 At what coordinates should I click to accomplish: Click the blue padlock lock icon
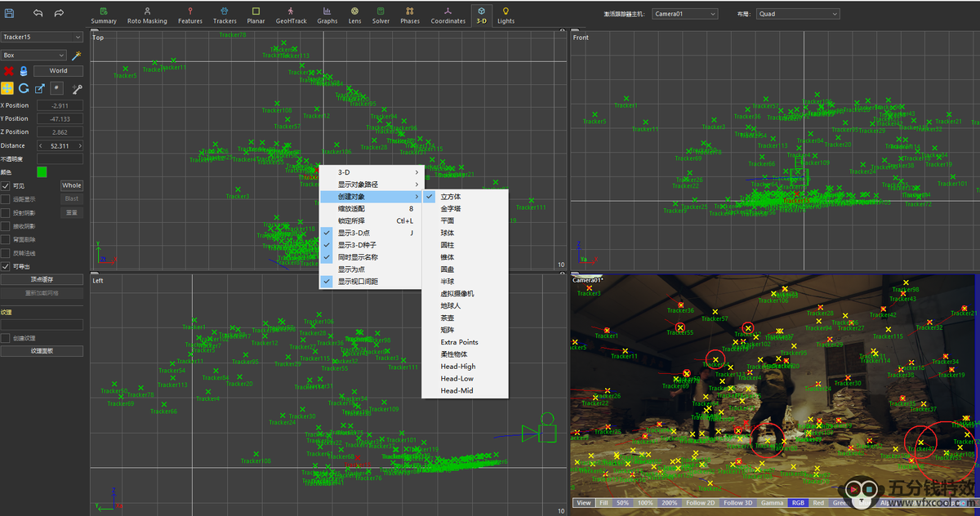[24, 71]
